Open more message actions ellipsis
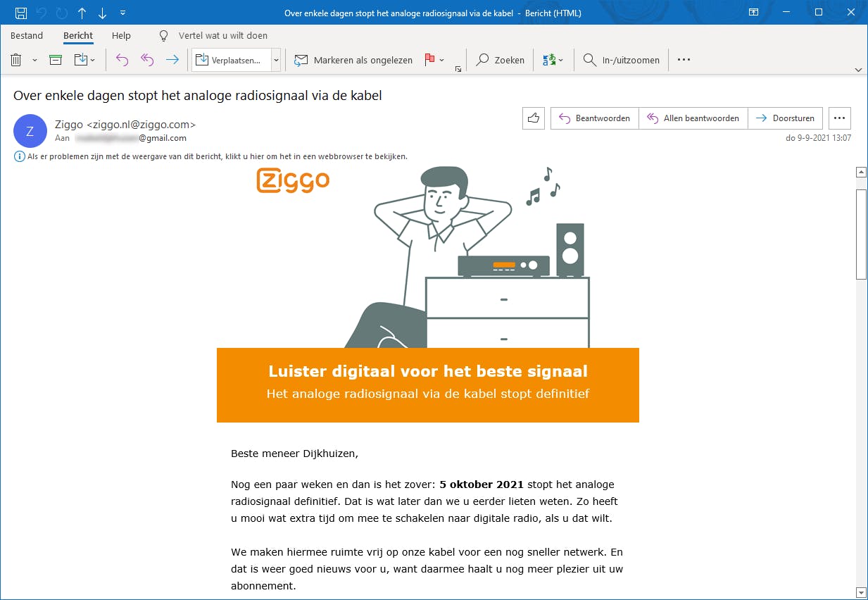Viewport: 868px width, 600px height. pyautogui.click(x=839, y=118)
